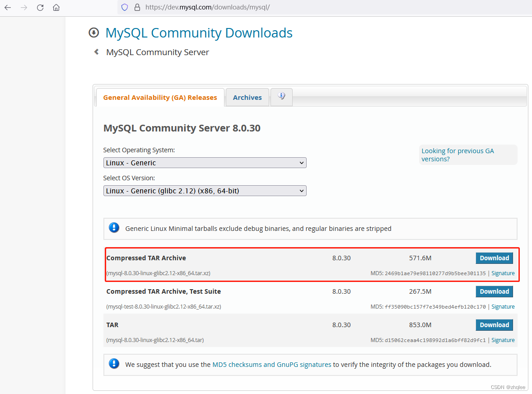532x394 pixels.
Task: Click the left chevron beside MySQL Community Server
Action: click(x=96, y=52)
